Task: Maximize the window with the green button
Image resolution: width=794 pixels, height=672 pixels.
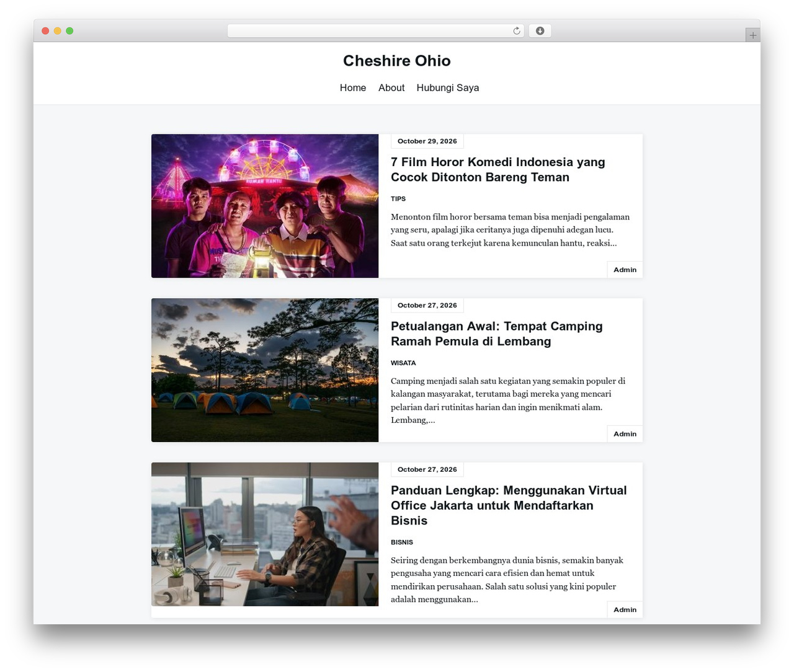Action: click(69, 31)
